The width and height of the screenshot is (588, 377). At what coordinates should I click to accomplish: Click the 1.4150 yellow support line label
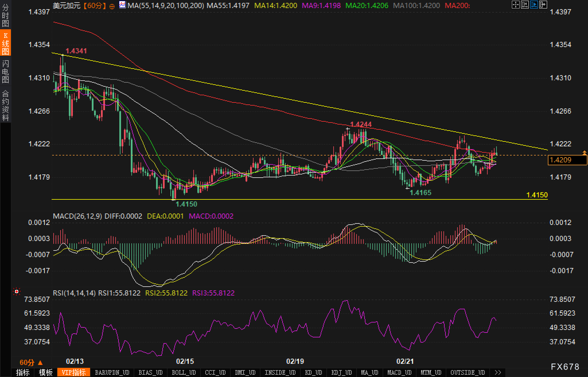pos(537,195)
